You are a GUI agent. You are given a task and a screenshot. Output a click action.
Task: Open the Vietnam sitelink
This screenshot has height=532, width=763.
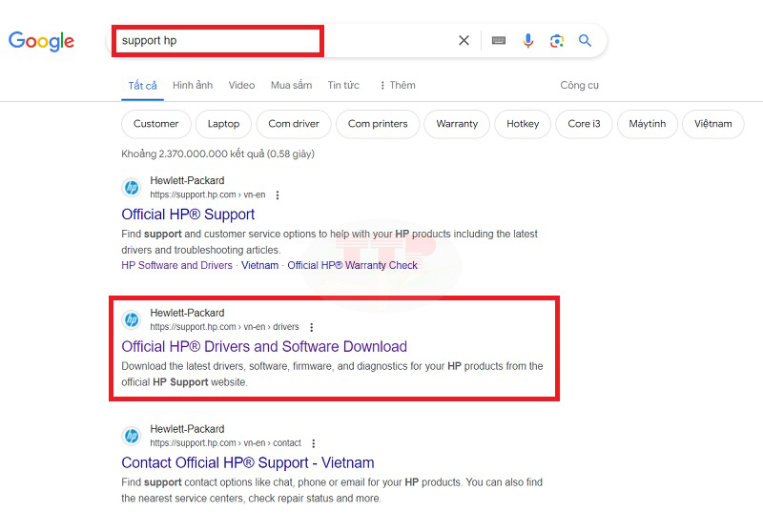[x=259, y=265]
